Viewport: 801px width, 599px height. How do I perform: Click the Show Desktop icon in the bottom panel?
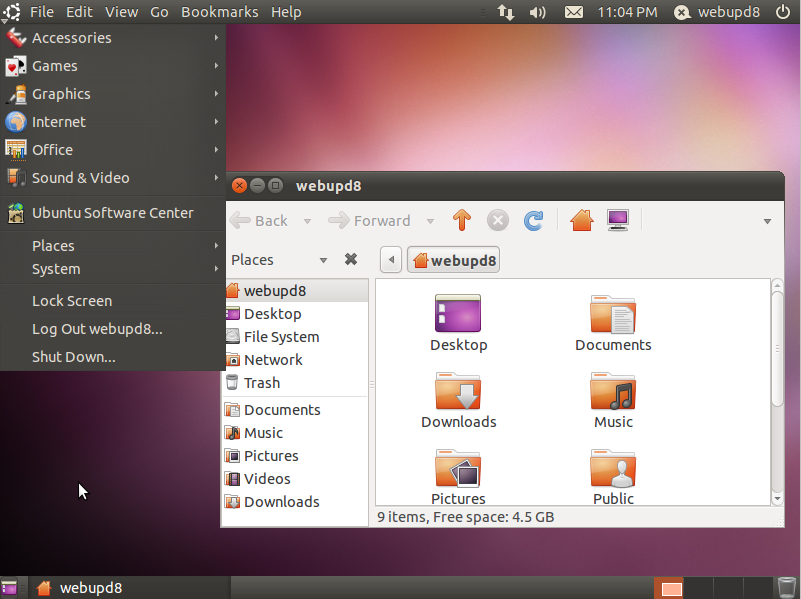(x=10, y=588)
